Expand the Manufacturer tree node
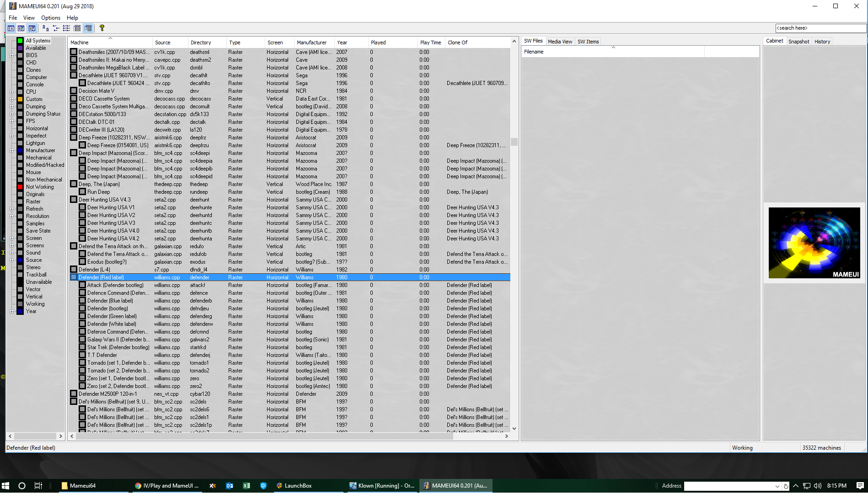The height and width of the screenshot is (494, 868). click(12, 150)
